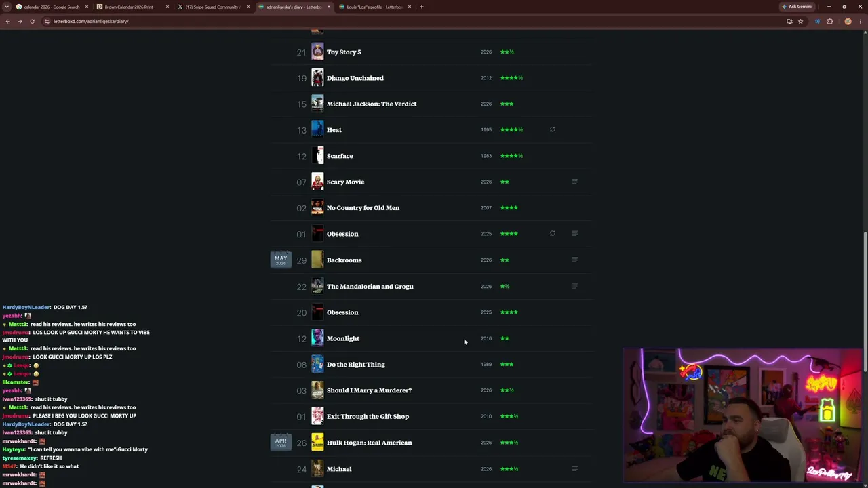
Task: Open review icon for The Mandalorian and Grogu
Action: [574, 286]
